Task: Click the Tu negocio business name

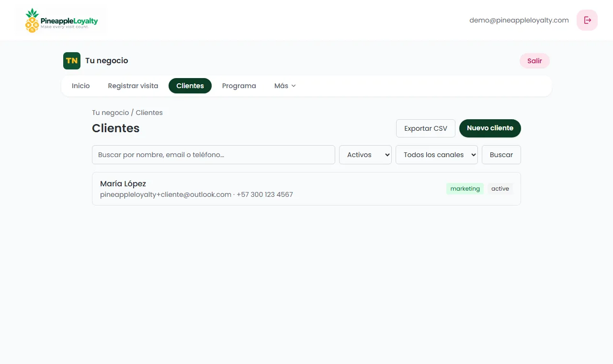Action: 107,61
